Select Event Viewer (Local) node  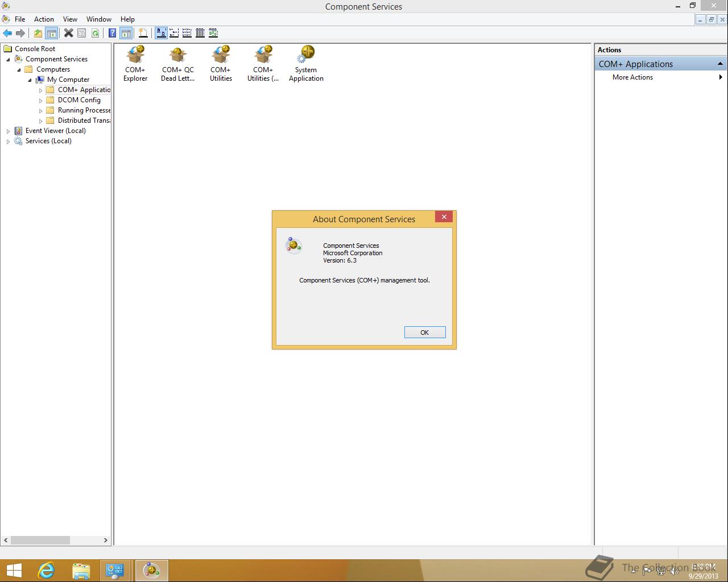pos(55,131)
